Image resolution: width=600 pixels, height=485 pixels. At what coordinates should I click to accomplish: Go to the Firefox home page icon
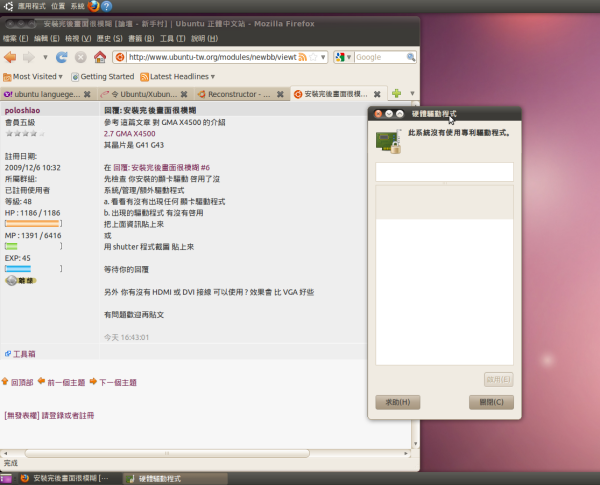100,57
